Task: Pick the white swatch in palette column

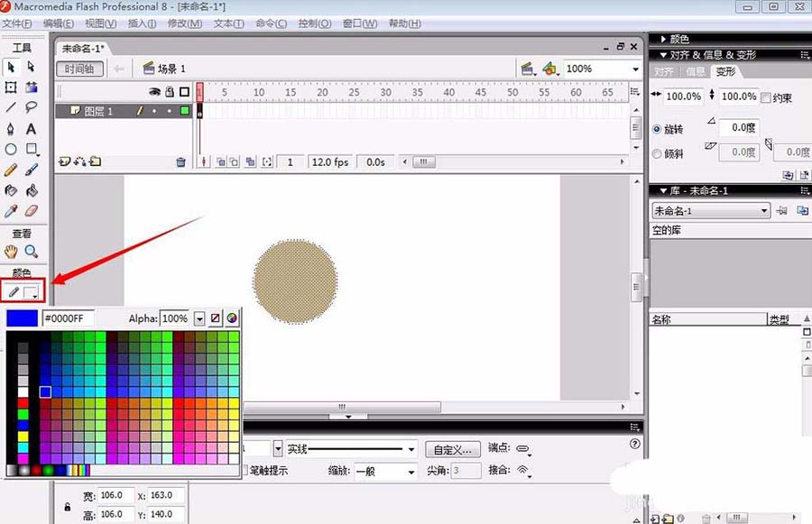Action: click(x=23, y=392)
